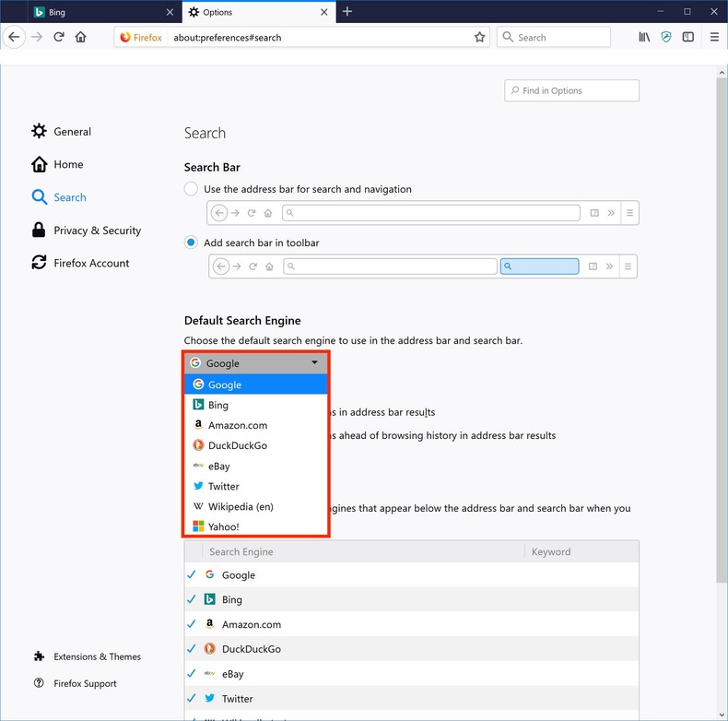Bookmark this page with the star icon
The height and width of the screenshot is (721, 728).
point(479,38)
